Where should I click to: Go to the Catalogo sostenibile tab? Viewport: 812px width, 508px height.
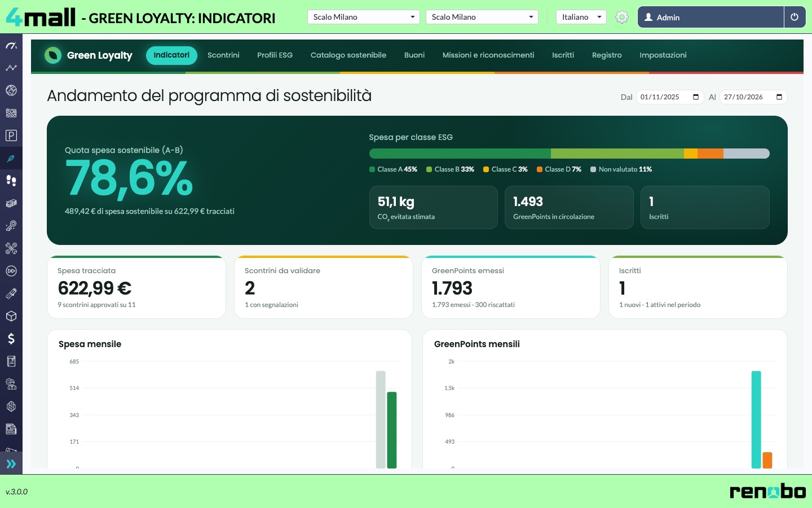pos(348,55)
